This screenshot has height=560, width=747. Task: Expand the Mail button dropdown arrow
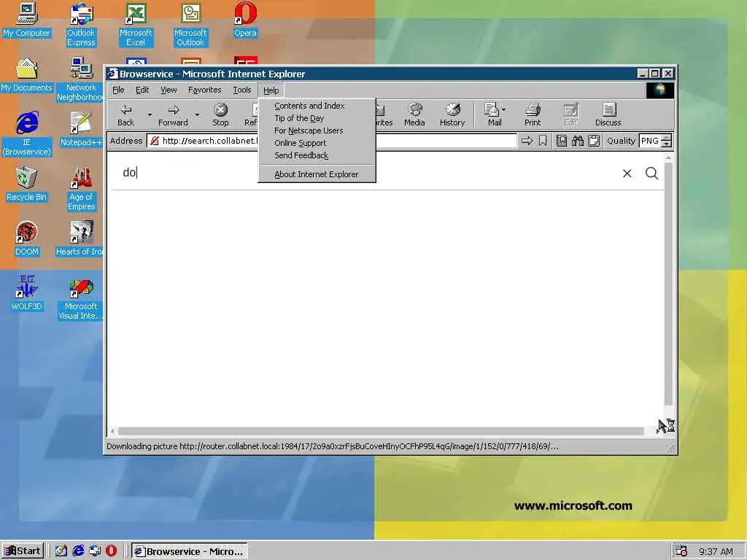(504, 109)
